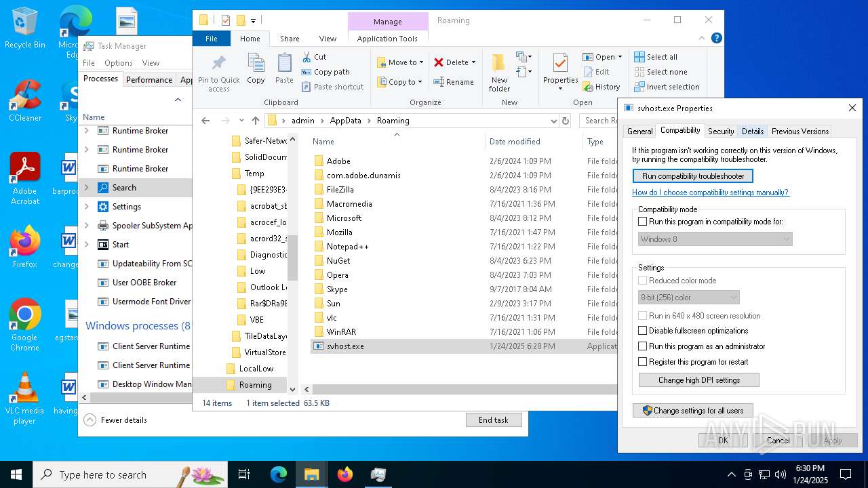Screen dimensions: 868x488
Task: Refresh the Roaming folder view
Action: [x=566, y=121]
